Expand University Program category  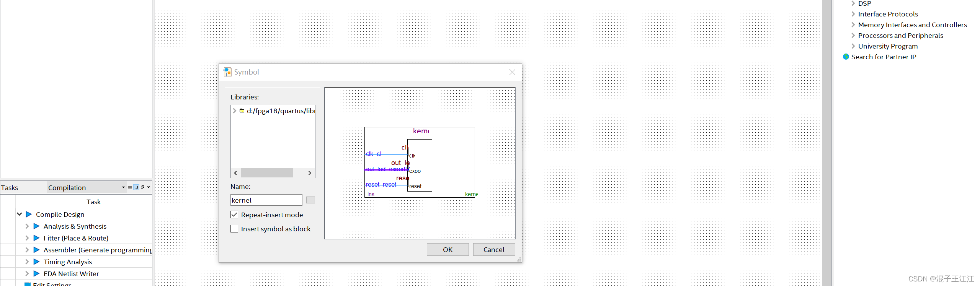point(853,46)
